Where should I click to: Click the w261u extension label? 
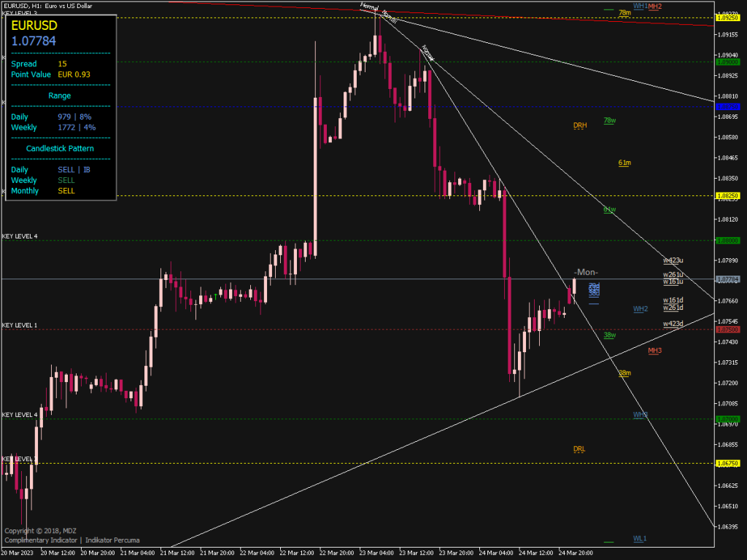(673, 275)
